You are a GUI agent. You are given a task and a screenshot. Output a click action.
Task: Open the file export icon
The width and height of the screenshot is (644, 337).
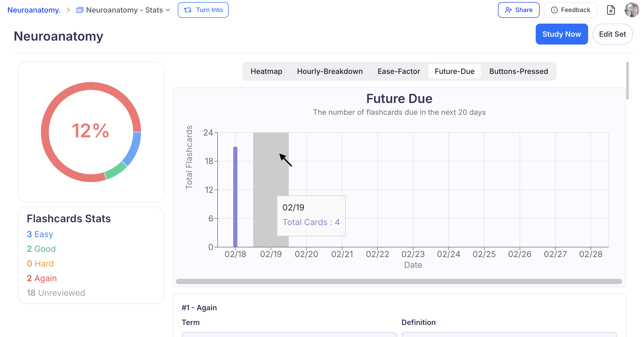611,10
